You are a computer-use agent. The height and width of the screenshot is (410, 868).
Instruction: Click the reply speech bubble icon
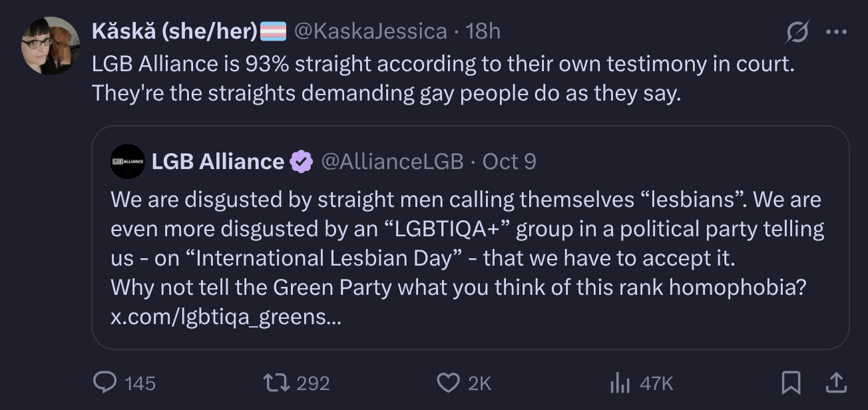click(105, 382)
